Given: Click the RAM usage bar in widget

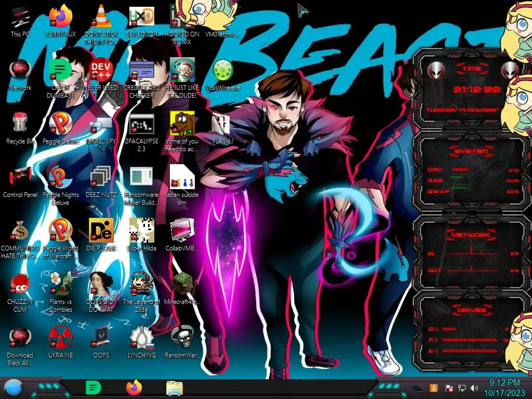Looking at the screenshot, I should click(x=456, y=178).
